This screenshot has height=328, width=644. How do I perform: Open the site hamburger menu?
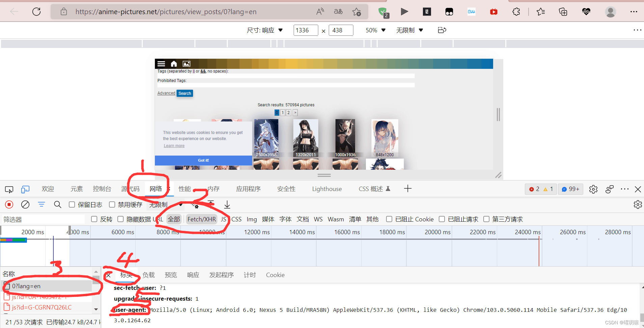click(161, 63)
